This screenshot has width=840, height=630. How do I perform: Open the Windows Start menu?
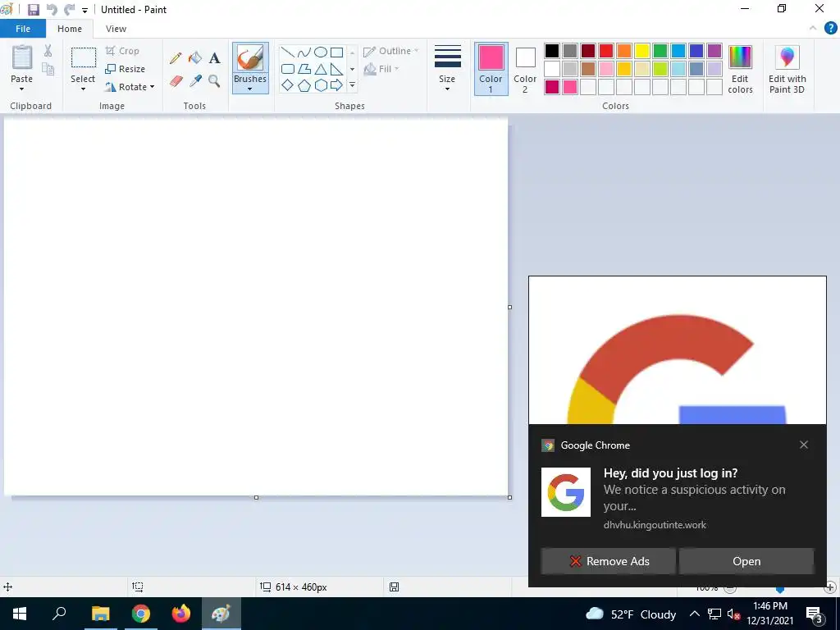pos(20,614)
